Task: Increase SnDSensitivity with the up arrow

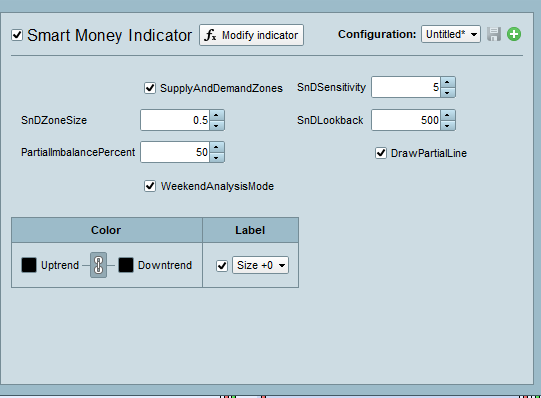Action: click(447, 82)
